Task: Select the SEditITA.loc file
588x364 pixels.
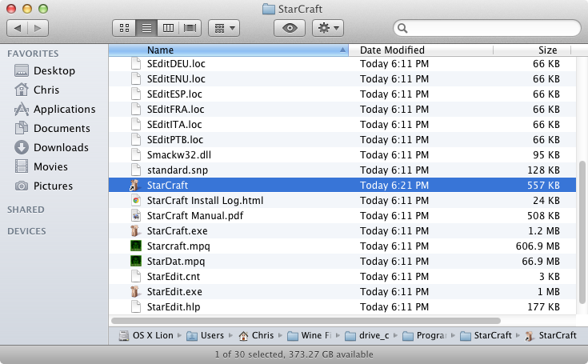Action: tap(342, 125)
